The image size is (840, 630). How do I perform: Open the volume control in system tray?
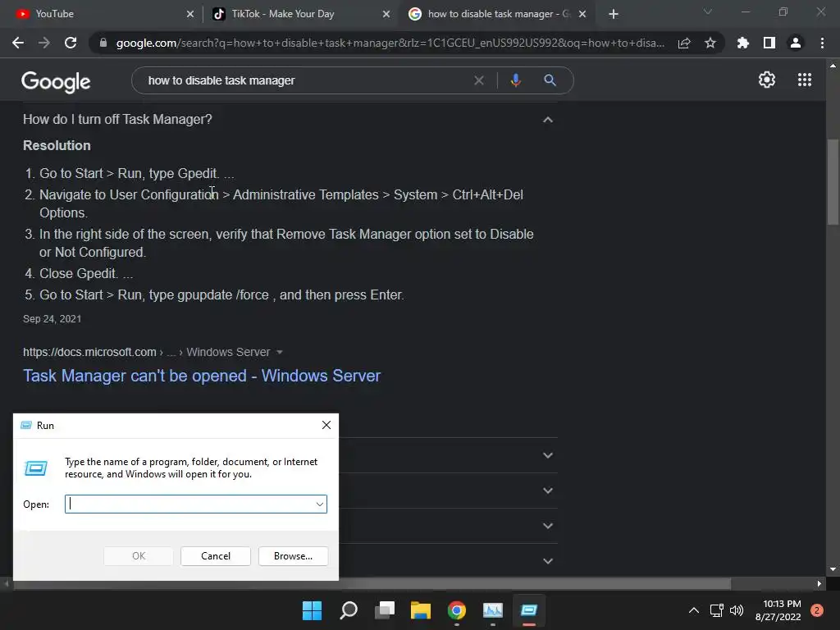(737, 610)
